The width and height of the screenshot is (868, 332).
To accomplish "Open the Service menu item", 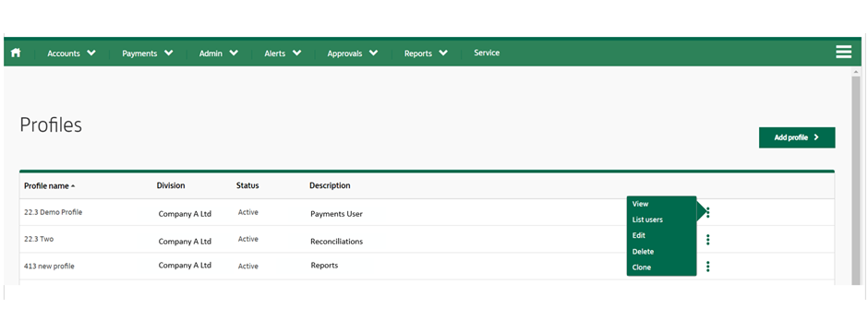I will pyautogui.click(x=487, y=53).
